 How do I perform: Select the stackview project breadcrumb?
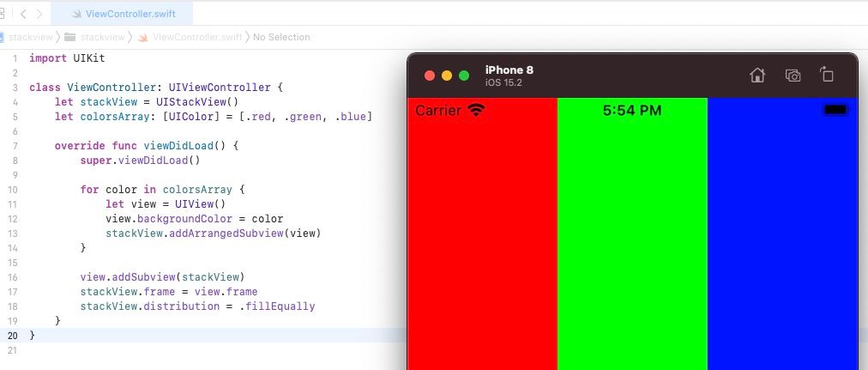pos(30,37)
